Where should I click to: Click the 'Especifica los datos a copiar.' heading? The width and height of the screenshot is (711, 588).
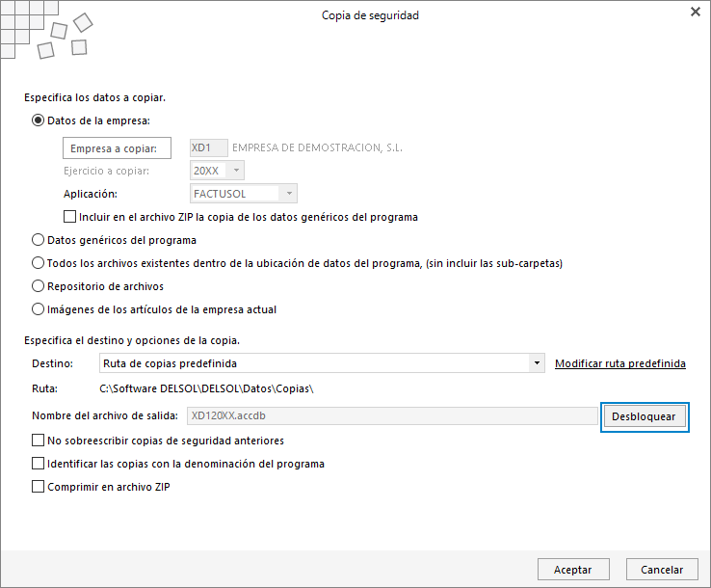click(x=94, y=97)
